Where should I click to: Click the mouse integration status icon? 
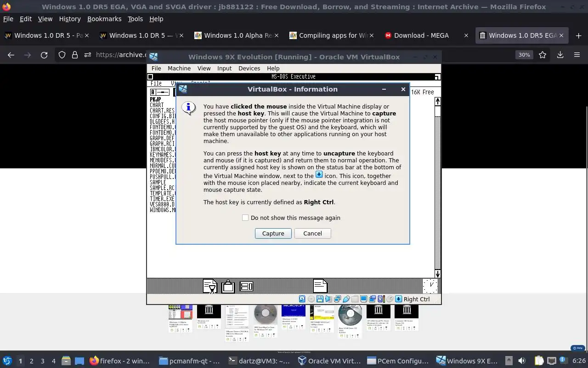[x=390, y=299]
